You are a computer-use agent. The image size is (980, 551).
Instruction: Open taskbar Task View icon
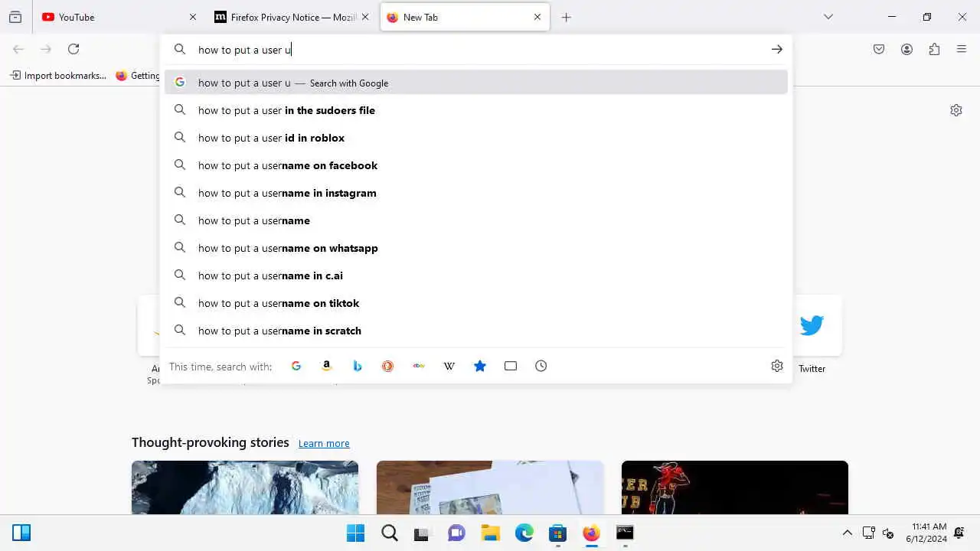422,533
